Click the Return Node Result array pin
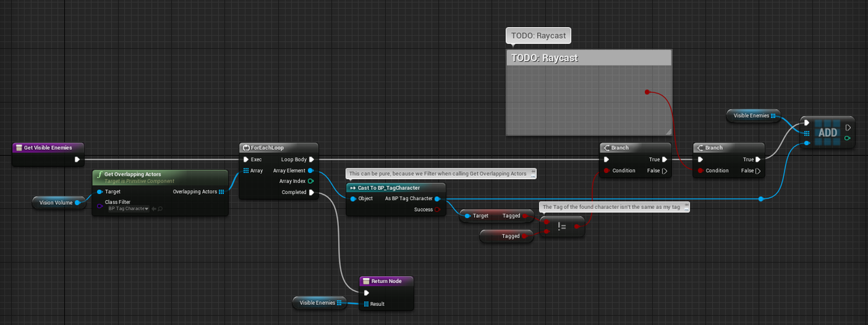This screenshot has width=868, height=325. point(367,304)
